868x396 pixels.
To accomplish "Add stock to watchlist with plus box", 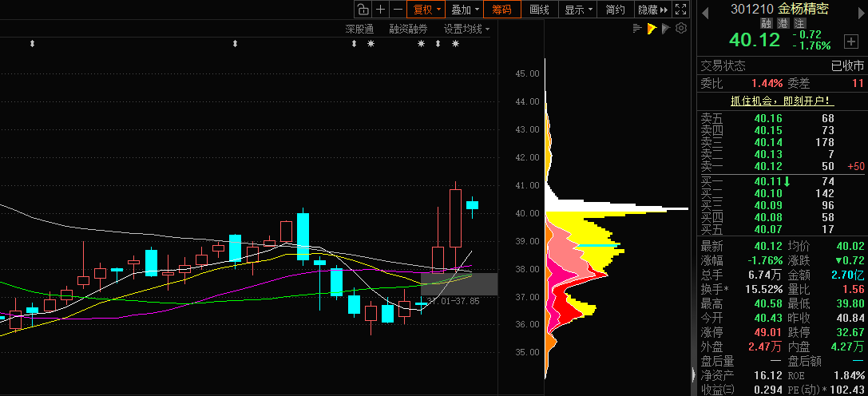I will 850,41.
